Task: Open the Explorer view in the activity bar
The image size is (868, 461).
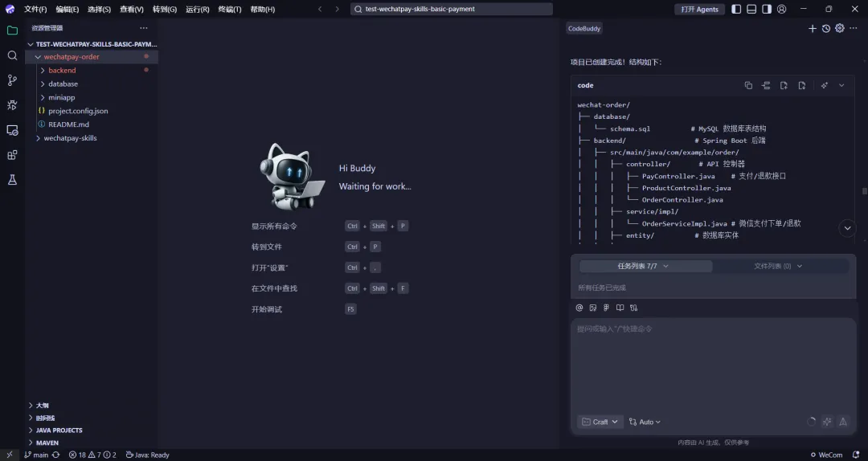Action: point(12,31)
